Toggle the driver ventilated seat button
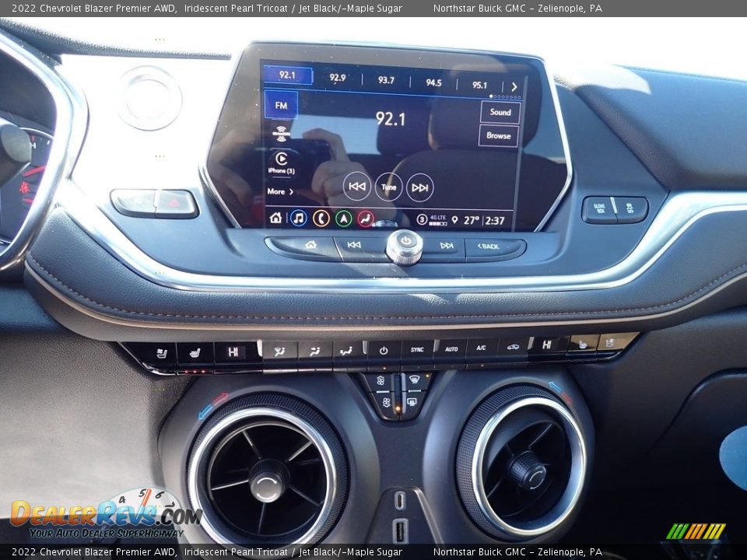The height and width of the screenshot is (560, 747). point(161,353)
